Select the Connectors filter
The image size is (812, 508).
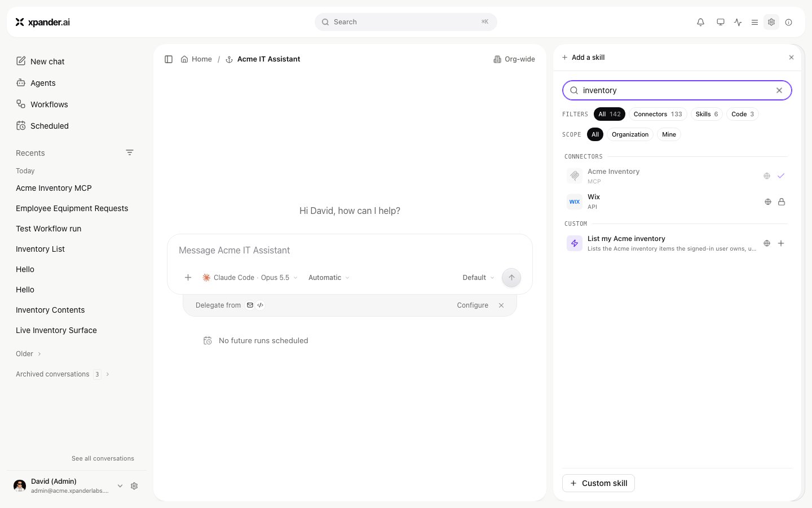pos(657,114)
